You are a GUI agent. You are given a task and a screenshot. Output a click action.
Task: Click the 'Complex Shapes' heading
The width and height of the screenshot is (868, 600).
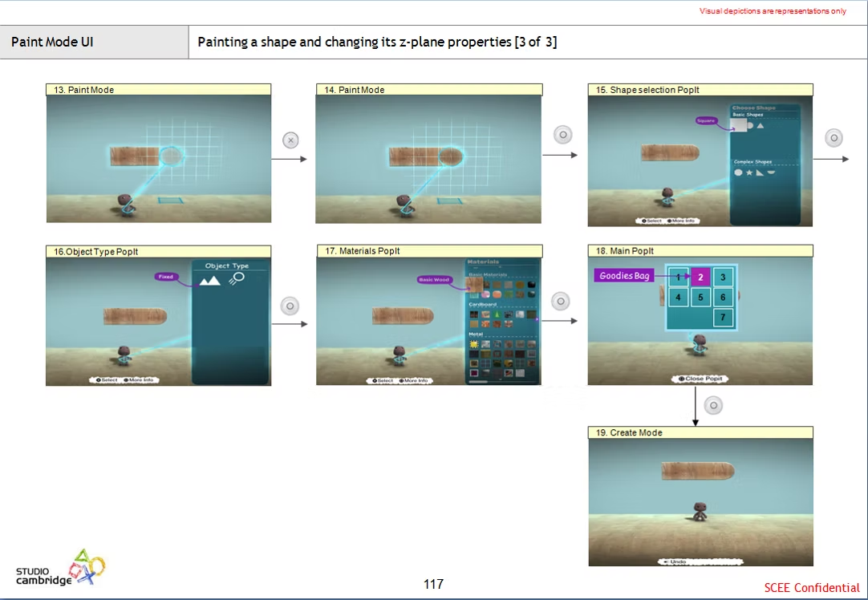pos(752,161)
